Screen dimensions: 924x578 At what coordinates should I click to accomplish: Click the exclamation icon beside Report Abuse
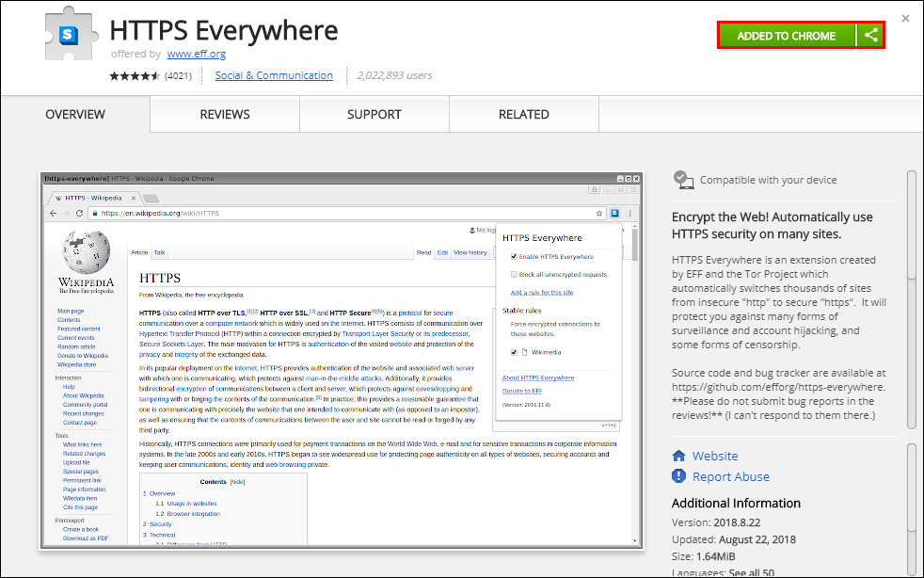click(x=678, y=476)
